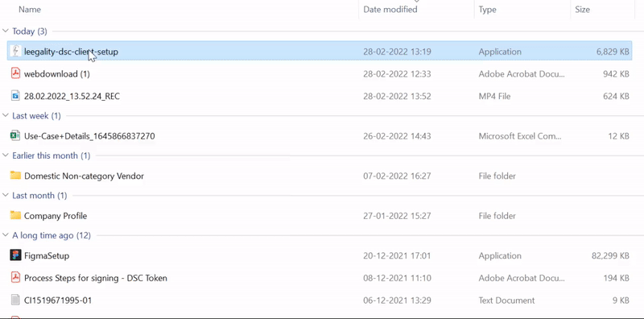The height and width of the screenshot is (319, 644).
Task: Click the 82,299 KB size value
Action: 610,255
